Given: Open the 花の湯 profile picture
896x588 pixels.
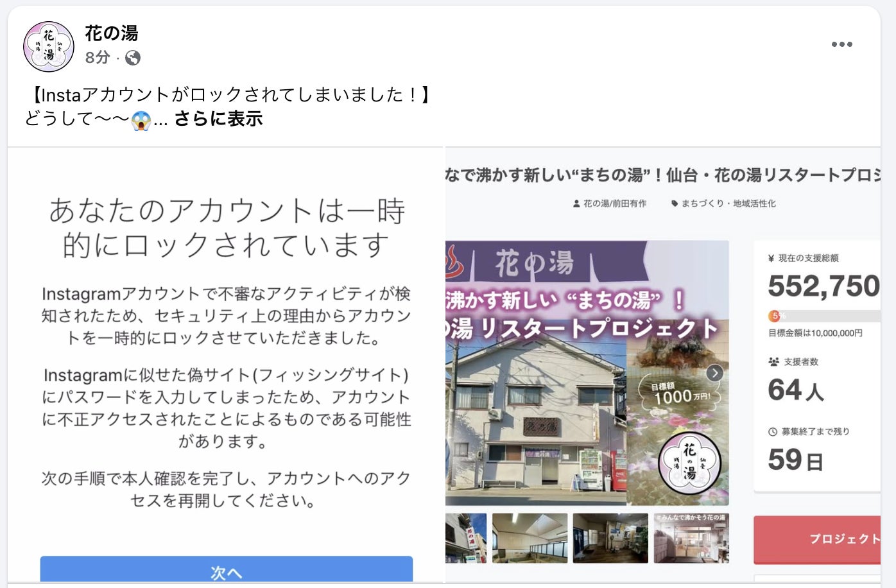Looking at the screenshot, I should (x=49, y=46).
